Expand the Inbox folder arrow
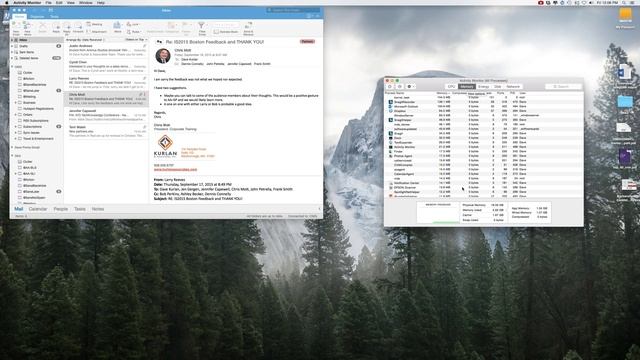 pyautogui.click(x=12, y=40)
